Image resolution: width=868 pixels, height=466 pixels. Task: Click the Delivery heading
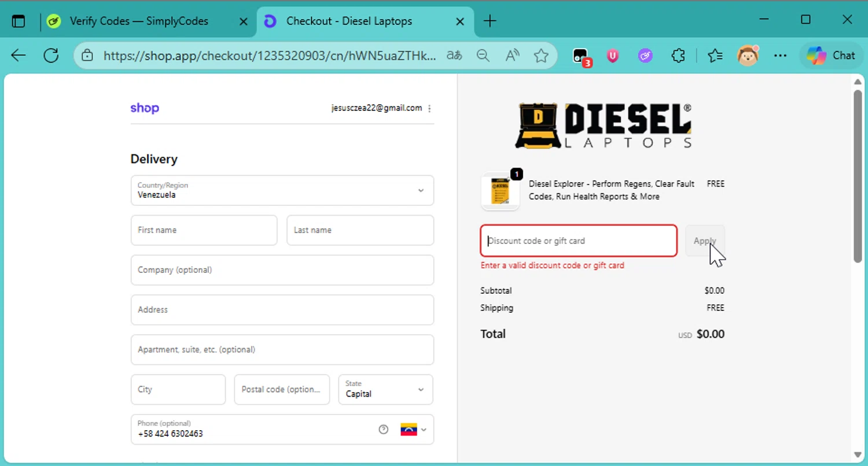point(154,159)
